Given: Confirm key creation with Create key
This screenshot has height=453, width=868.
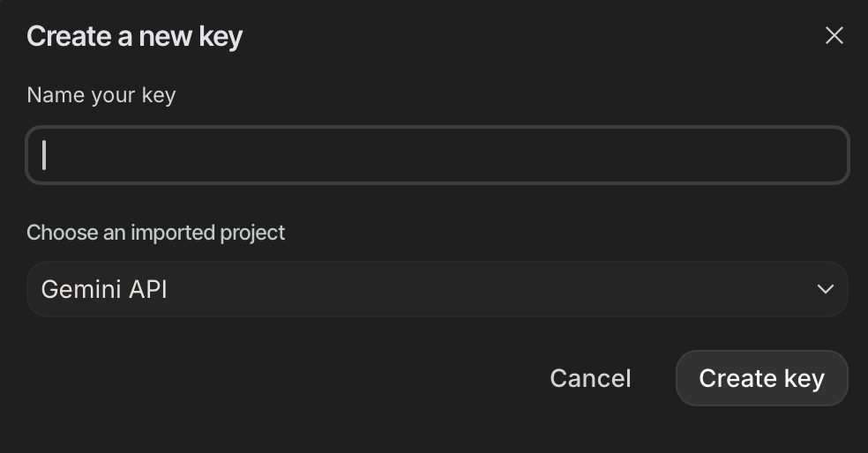Looking at the screenshot, I should (x=761, y=378).
